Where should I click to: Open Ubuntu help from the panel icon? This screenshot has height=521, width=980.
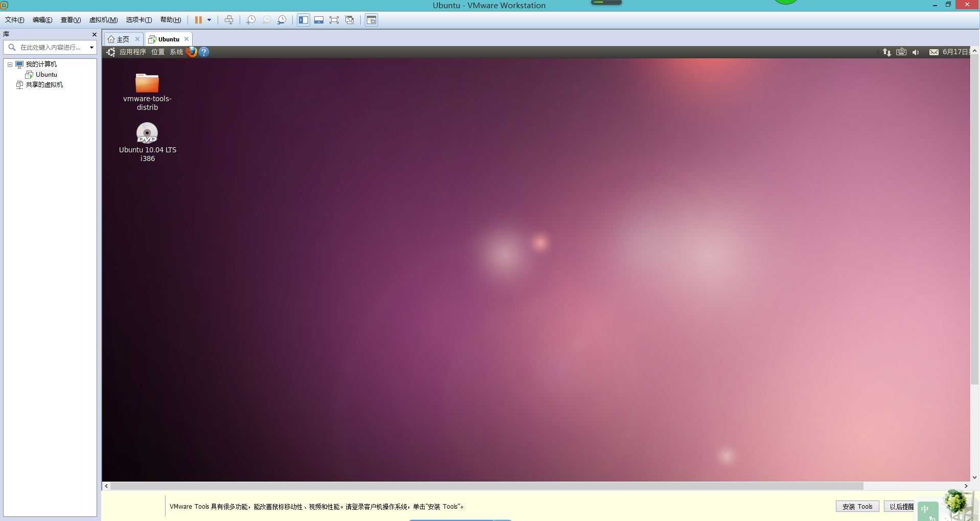click(x=204, y=52)
